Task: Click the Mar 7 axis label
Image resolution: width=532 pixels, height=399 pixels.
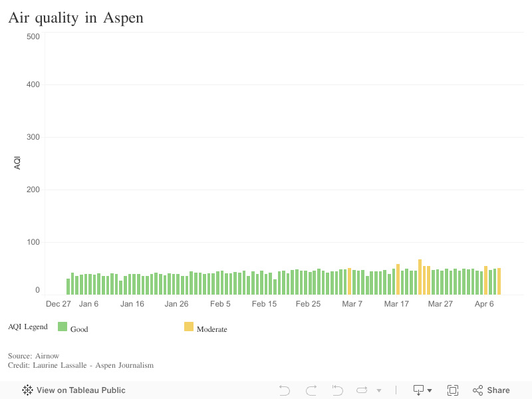Action: [x=352, y=304]
